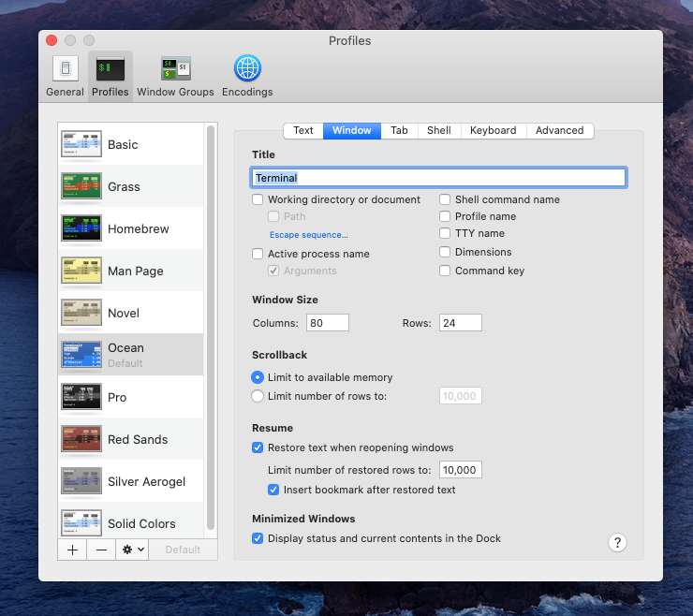The image size is (693, 616).
Task: Enable Dimensions checkbox
Action: click(445, 252)
